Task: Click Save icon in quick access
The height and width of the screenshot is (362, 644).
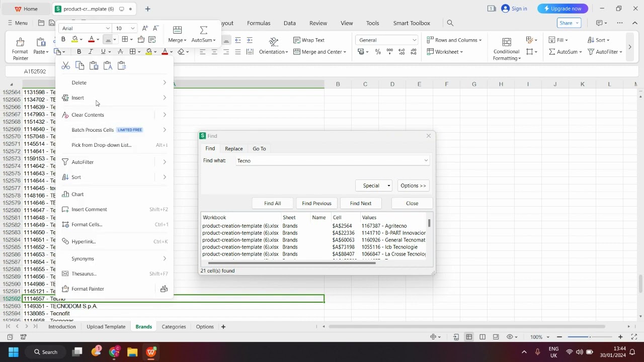Action: [x=52, y=23]
